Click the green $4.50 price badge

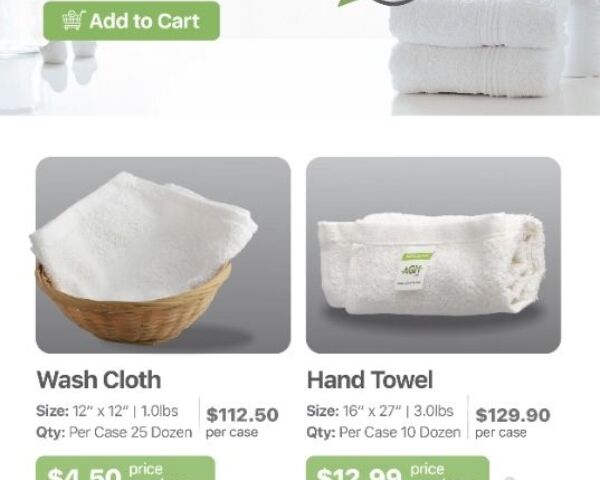[126, 468]
